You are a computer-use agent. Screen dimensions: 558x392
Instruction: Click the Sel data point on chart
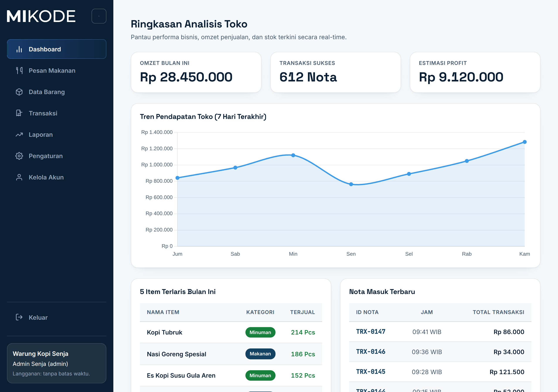tap(409, 174)
